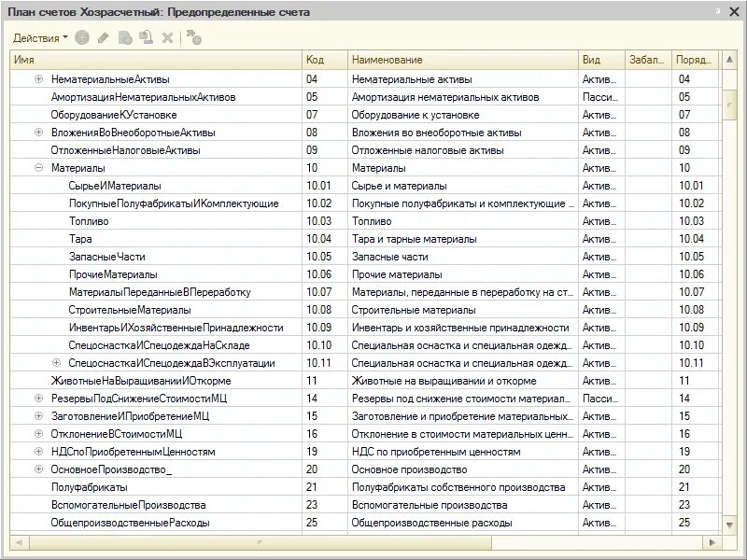Click the vertical scrollbar thumb

(x=729, y=104)
